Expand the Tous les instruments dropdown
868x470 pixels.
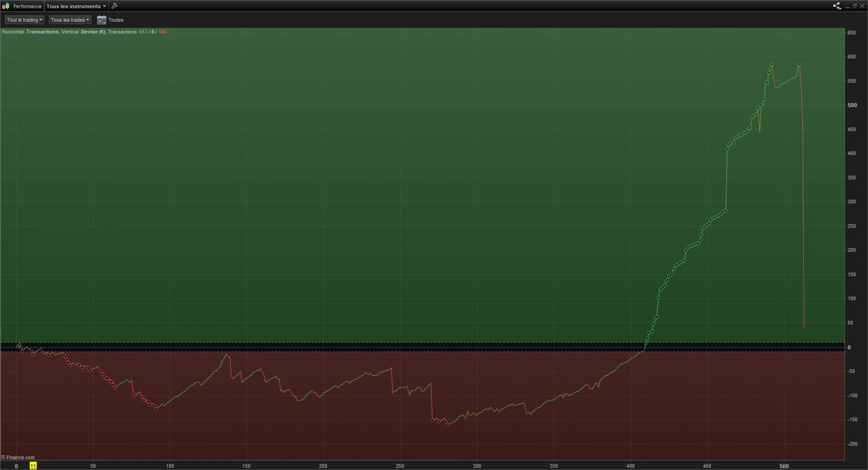click(76, 6)
